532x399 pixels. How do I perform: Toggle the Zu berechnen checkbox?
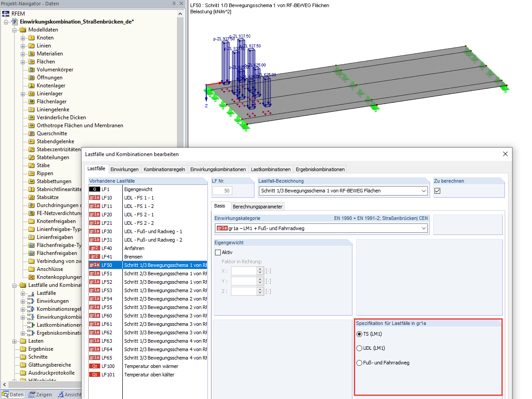click(x=438, y=191)
